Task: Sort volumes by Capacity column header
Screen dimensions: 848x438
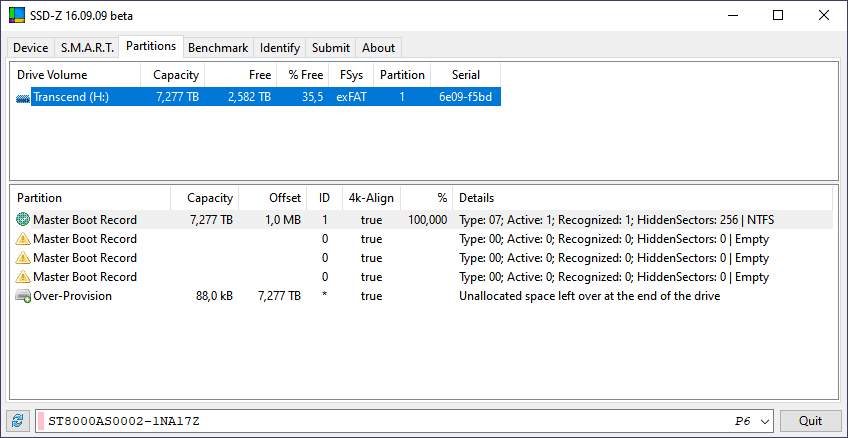Action: [175, 75]
